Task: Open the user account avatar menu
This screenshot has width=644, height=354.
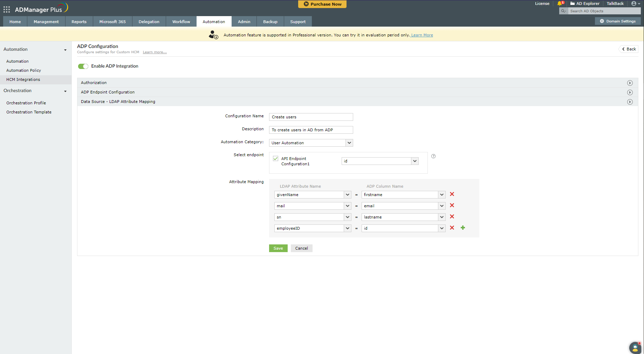Action: (635, 4)
